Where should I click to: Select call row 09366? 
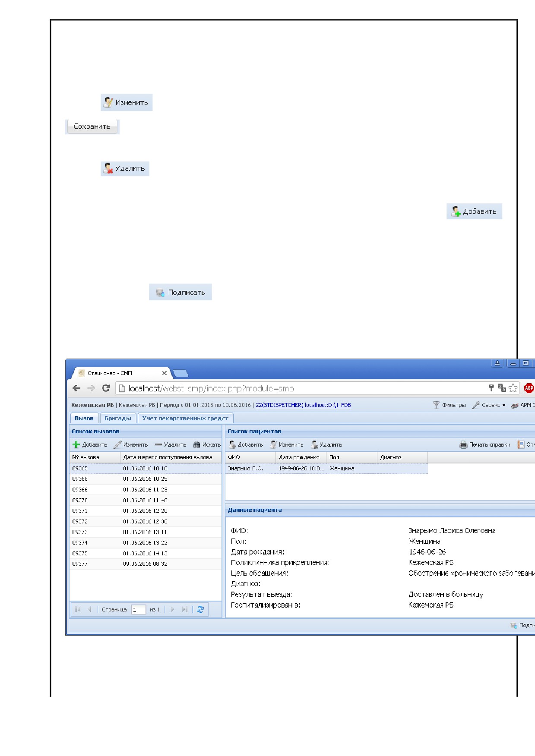(146, 490)
